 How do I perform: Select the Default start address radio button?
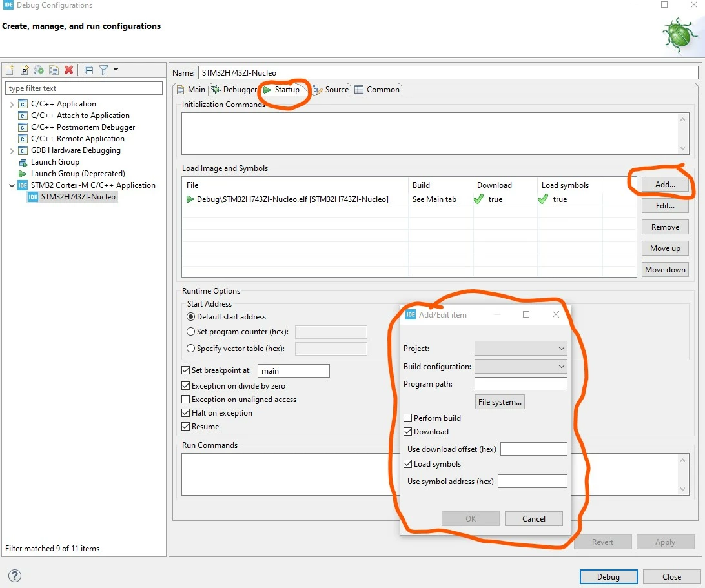coord(190,317)
